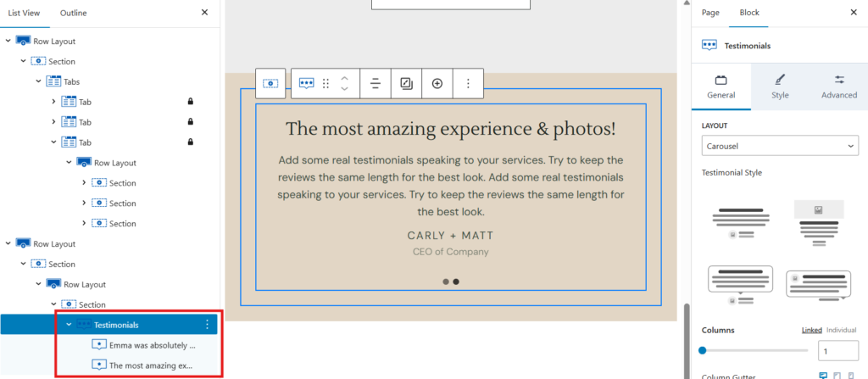
Task: Switch to the Page settings tab
Action: [710, 13]
